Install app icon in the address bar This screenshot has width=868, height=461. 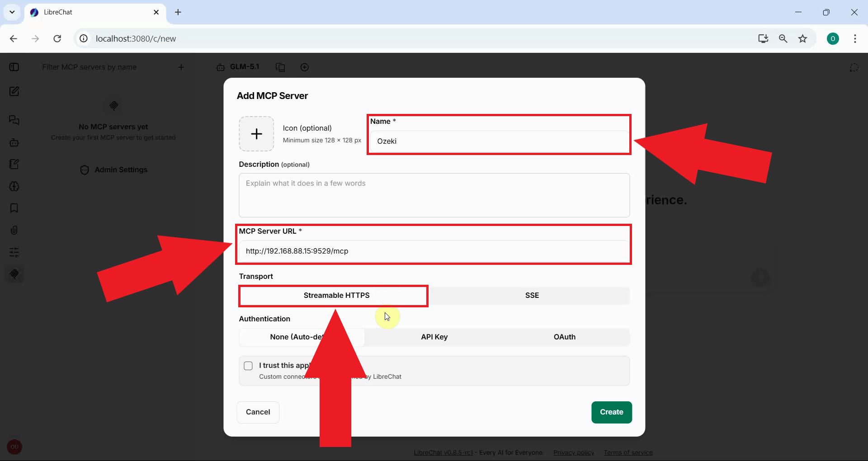763,39
